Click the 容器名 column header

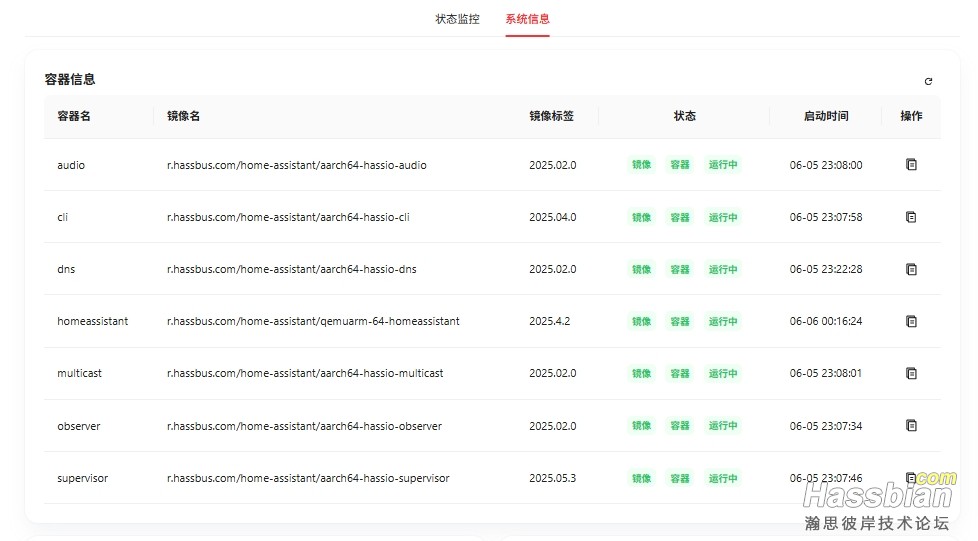coord(74,116)
